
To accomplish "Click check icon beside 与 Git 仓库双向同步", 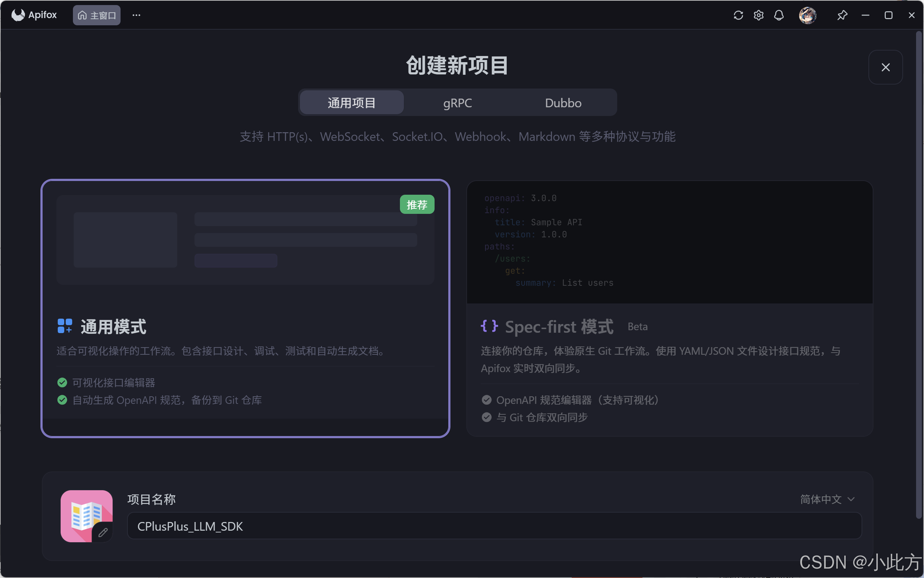I will click(487, 417).
